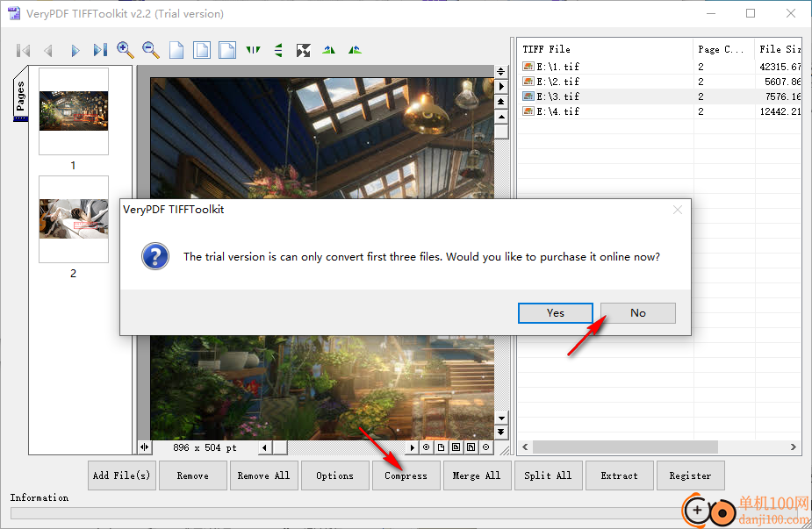The height and width of the screenshot is (529, 812).
Task: Click preview horizontal scrollbar right arrow
Action: click(x=413, y=447)
